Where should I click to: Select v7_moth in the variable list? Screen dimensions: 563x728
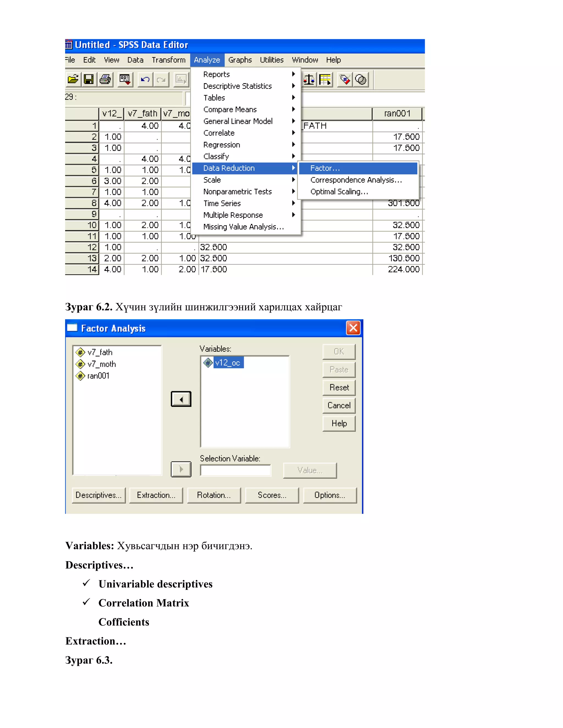pyautogui.click(x=101, y=364)
